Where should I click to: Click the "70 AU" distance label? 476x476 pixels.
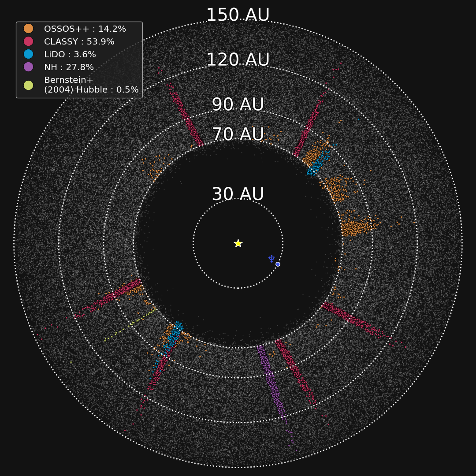tap(238, 134)
